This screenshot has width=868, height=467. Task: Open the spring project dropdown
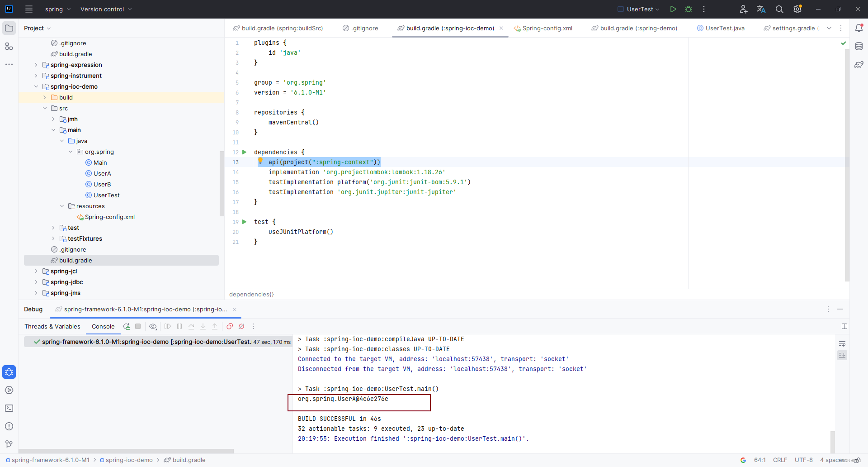[58, 9]
